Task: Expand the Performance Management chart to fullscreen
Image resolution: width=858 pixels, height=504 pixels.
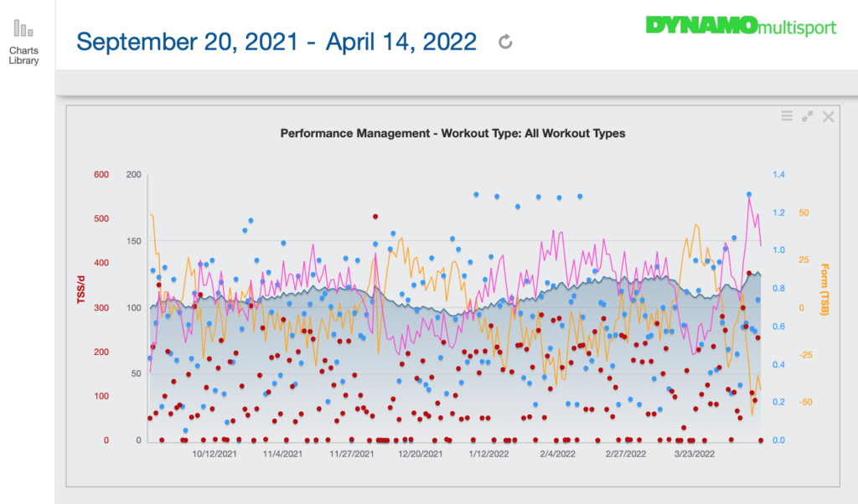Action: point(807,116)
